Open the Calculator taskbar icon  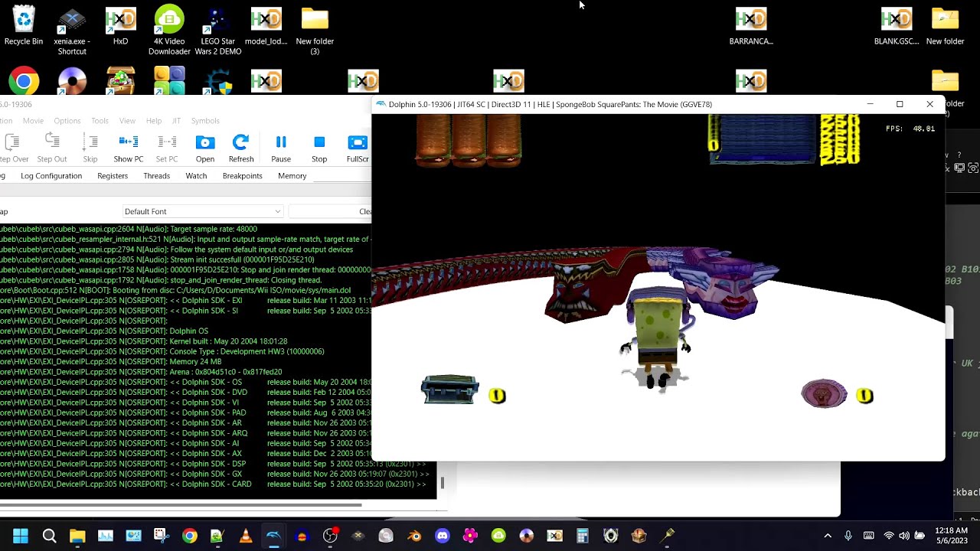(583, 536)
